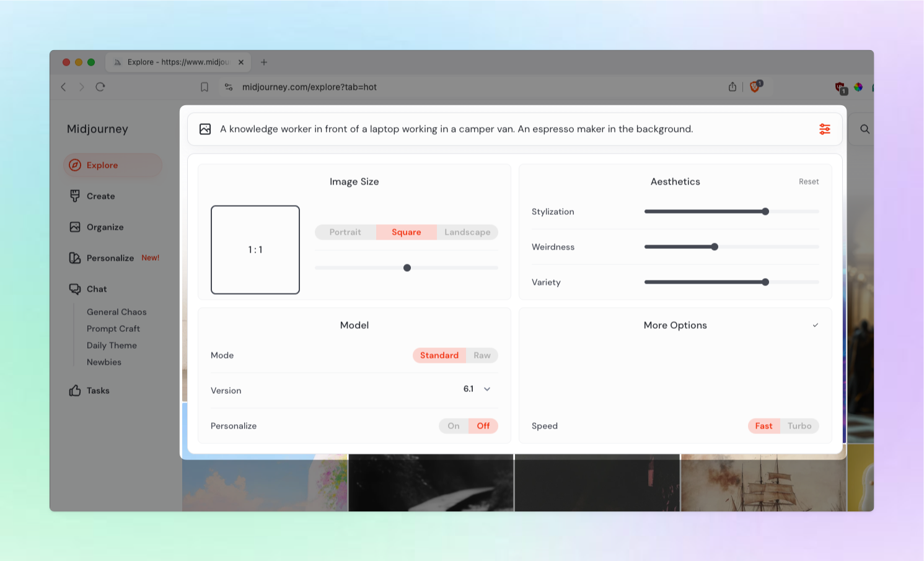This screenshot has width=924, height=561.
Task: Close the Explore browser tab
Action: coord(241,62)
